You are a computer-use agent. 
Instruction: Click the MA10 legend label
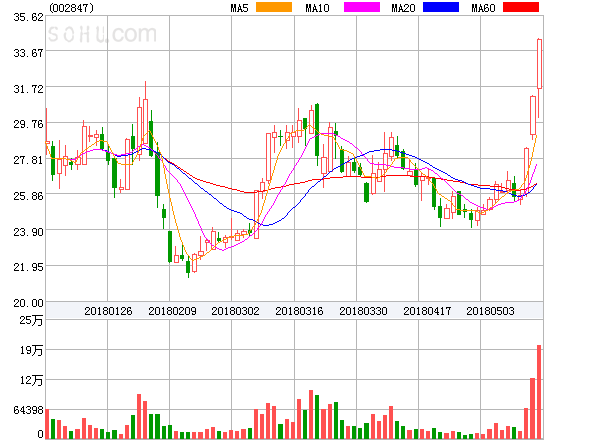[317, 8]
